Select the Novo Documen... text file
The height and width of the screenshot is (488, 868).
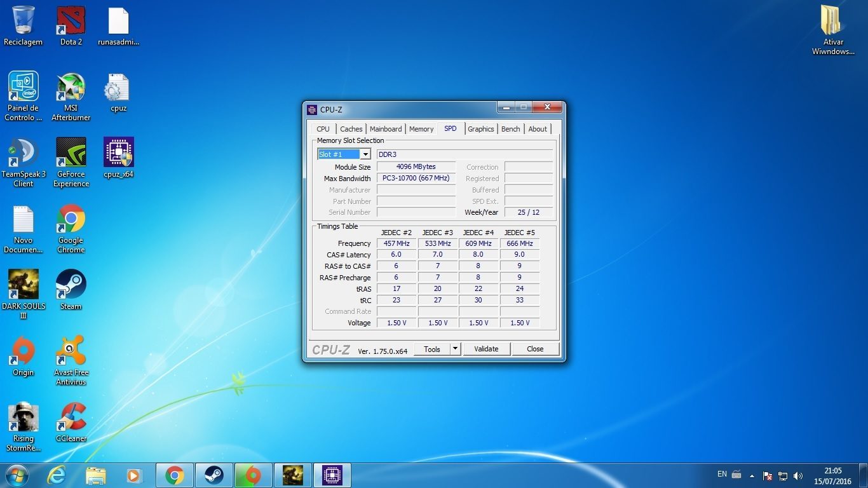pos(24,229)
